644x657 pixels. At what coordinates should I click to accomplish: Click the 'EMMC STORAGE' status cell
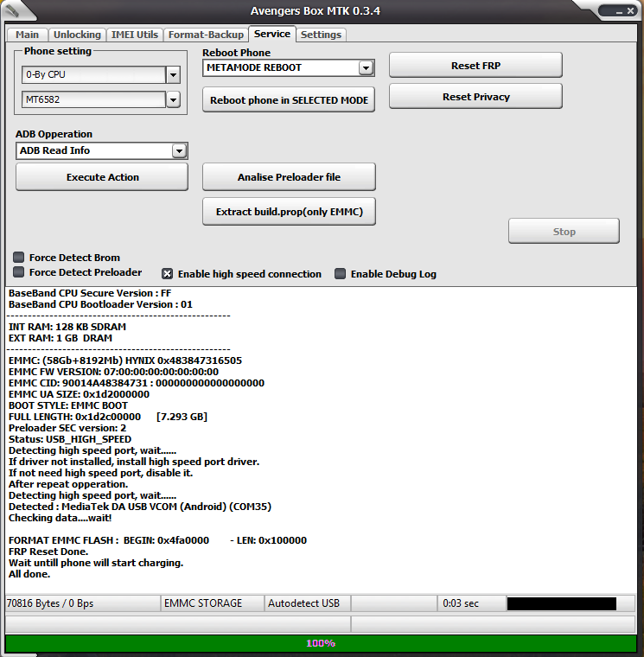click(x=213, y=603)
